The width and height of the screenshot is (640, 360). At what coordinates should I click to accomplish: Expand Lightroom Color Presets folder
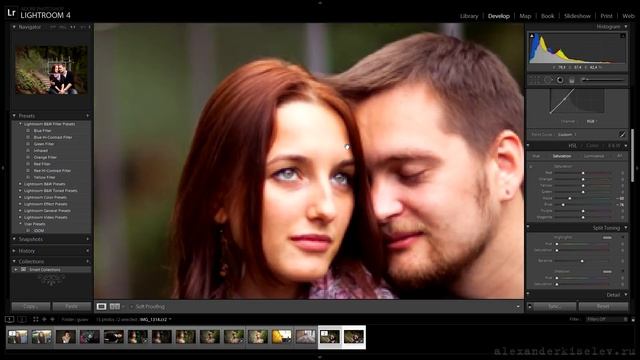tap(20, 197)
